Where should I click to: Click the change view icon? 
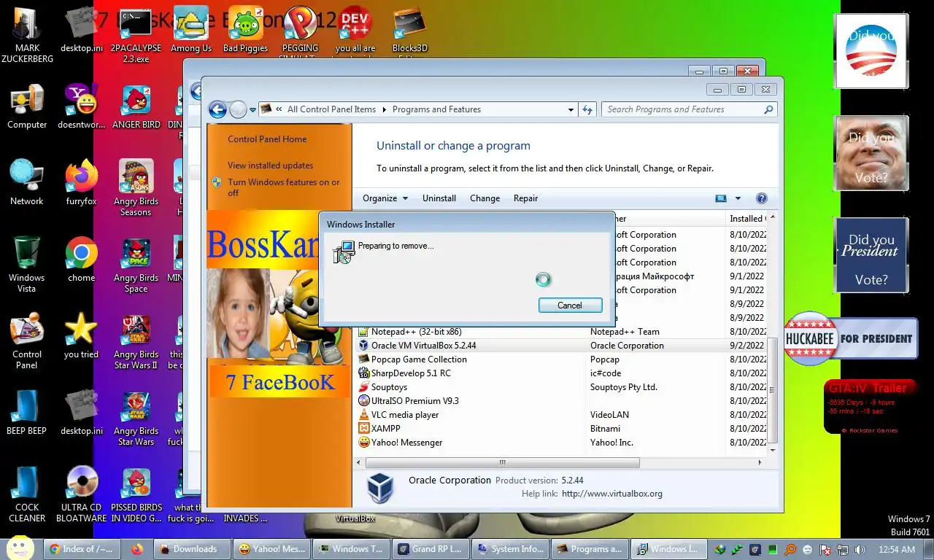pyautogui.click(x=721, y=198)
